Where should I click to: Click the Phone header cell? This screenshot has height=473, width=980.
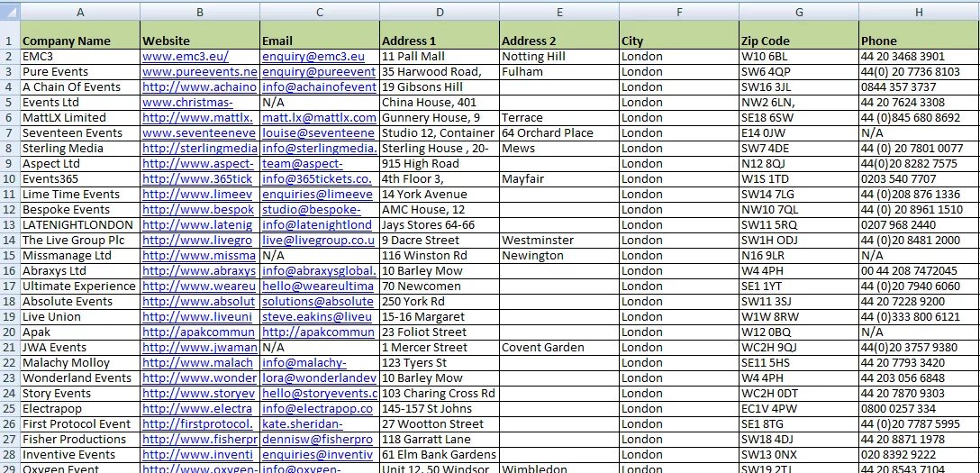919,35
